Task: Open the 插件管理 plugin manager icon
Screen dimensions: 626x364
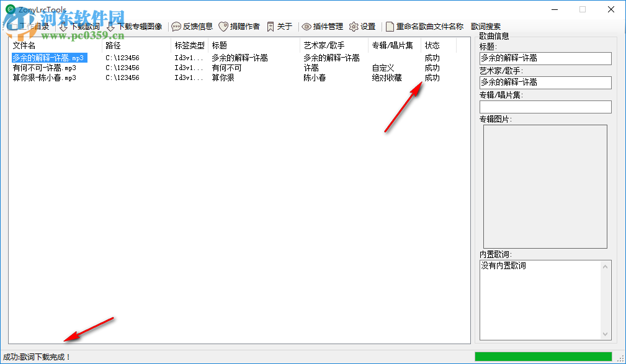Action: coord(306,26)
